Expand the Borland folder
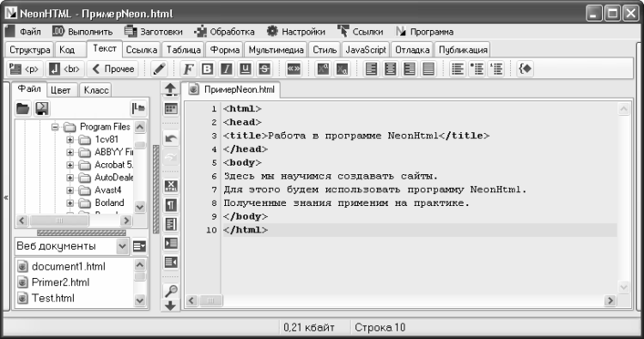Viewport: 644px width, 339px height. [x=70, y=203]
